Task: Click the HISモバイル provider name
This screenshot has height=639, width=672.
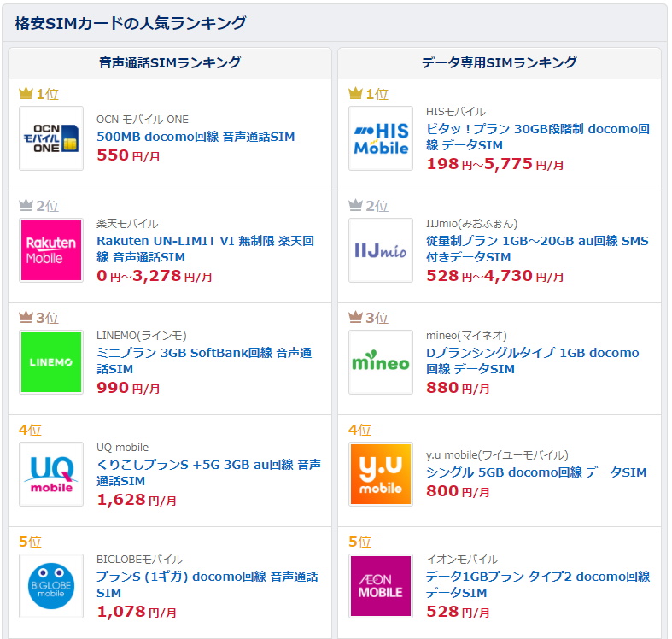Action: coord(456,112)
